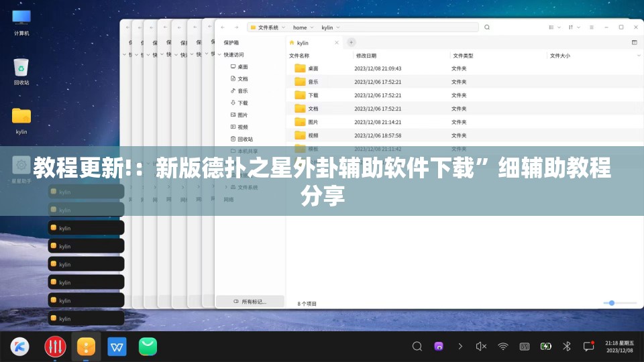Open the notification center icon
This screenshot has width=644, height=362.
click(x=589, y=347)
